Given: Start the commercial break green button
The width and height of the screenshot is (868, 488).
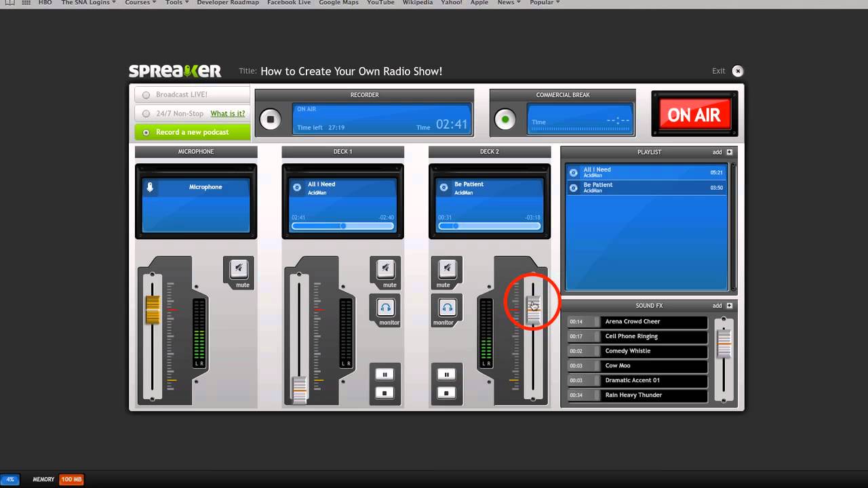Looking at the screenshot, I should click(505, 119).
